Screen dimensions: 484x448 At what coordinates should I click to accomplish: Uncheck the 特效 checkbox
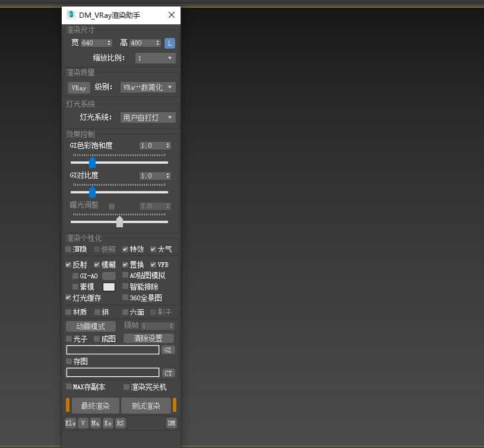tap(125, 249)
